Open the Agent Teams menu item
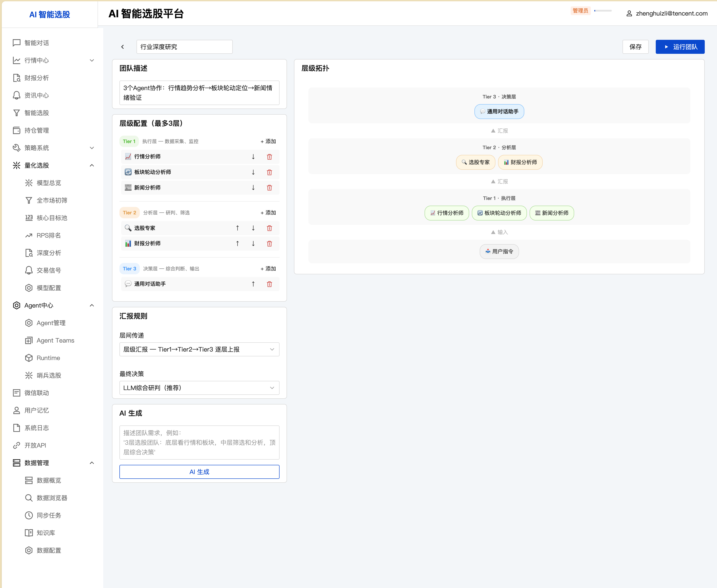Viewport: 717px width, 588px height. pyautogui.click(x=52, y=340)
